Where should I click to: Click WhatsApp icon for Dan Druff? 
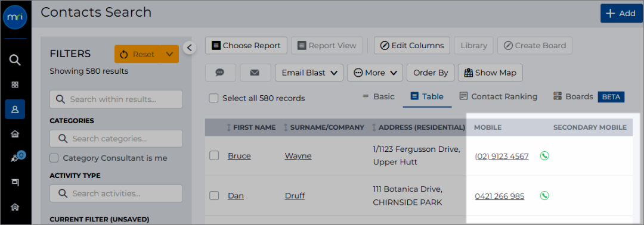click(544, 196)
